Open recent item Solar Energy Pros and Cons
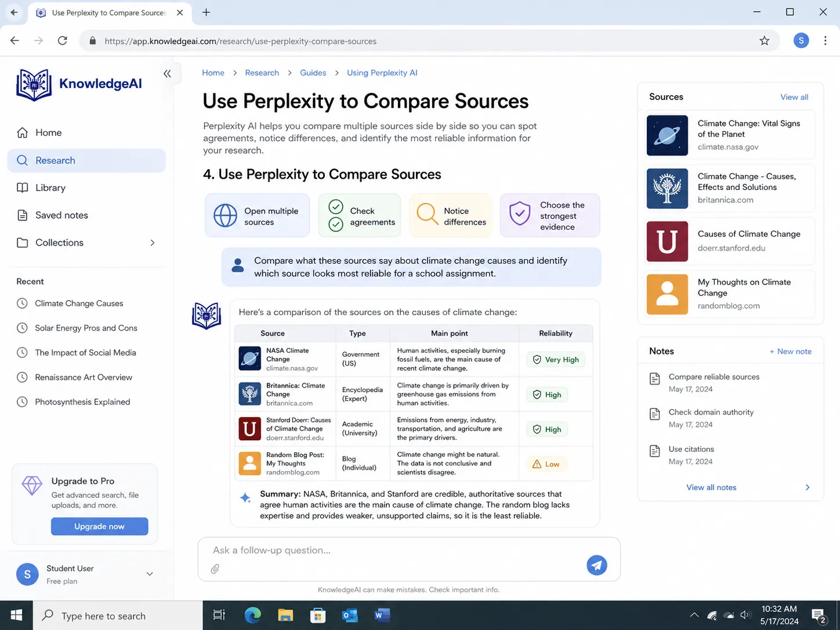Screen dimensions: 840x630 click(86, 328)
